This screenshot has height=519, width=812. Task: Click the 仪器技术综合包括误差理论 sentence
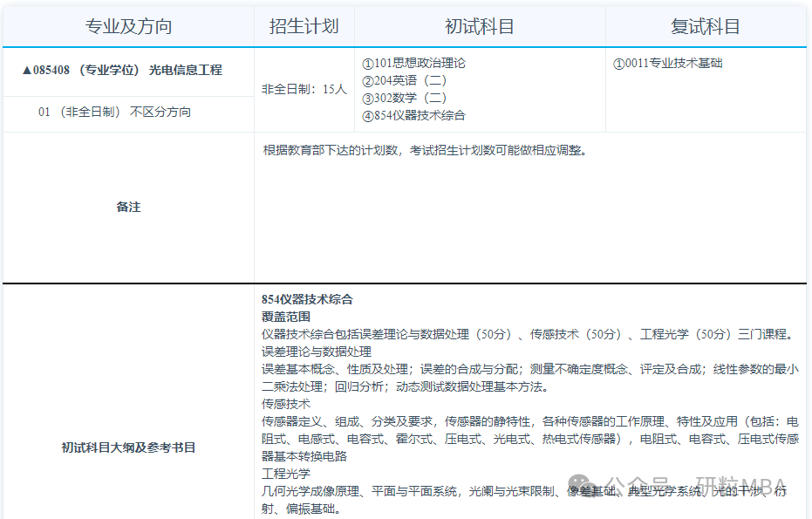pos(529,334)
